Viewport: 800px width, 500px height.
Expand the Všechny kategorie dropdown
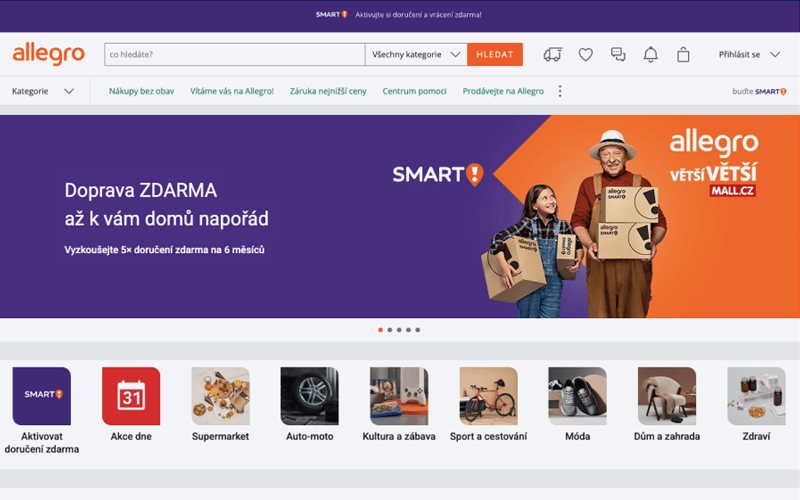tap(416, 55)
